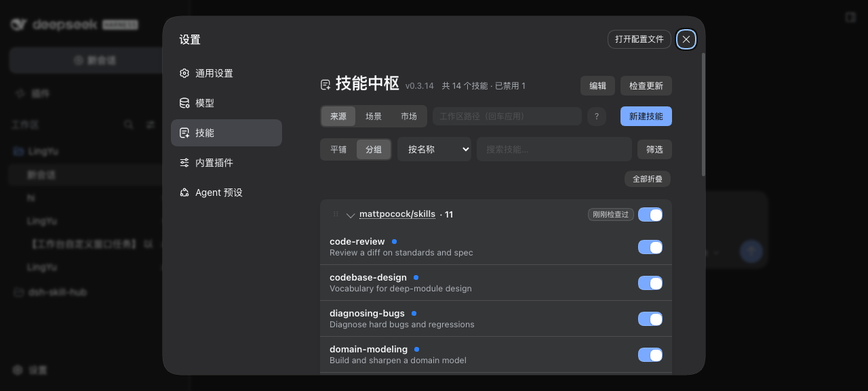
Task: Select the 技能 section in sidebar
Action: (226, 133)
